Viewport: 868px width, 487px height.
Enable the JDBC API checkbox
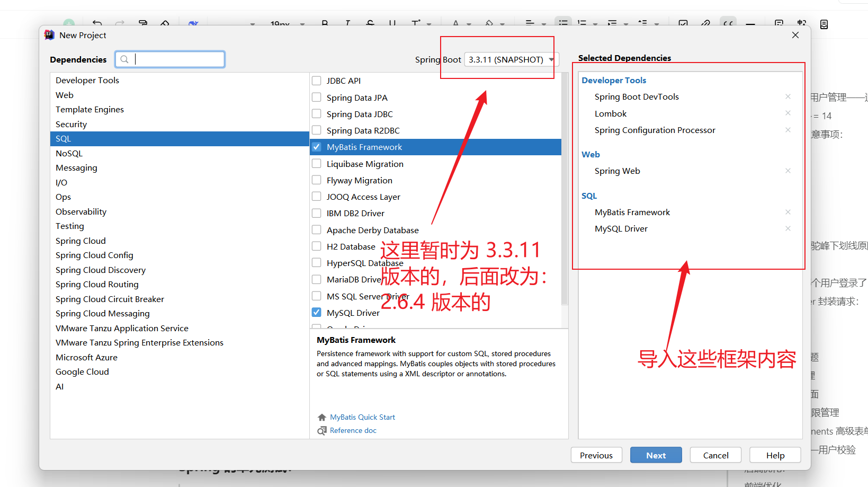pyautogui.click(x=317, y=81)
